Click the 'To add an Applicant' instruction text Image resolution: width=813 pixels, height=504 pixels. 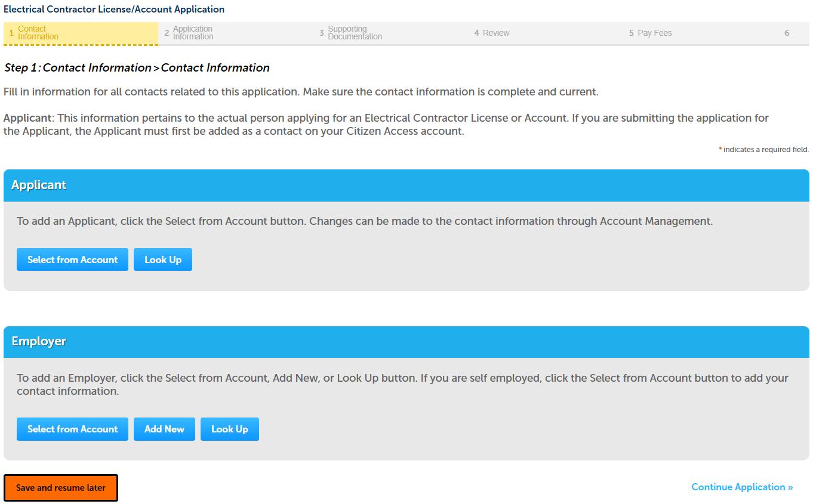pyautogui.click(x=364, y=221)
